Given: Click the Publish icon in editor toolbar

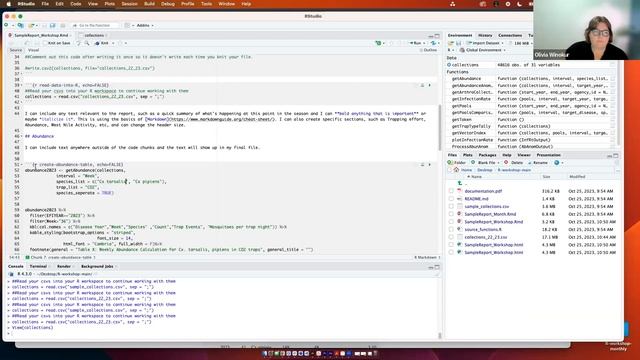Looking at the screenshot, I should click(x=433, y=43).
